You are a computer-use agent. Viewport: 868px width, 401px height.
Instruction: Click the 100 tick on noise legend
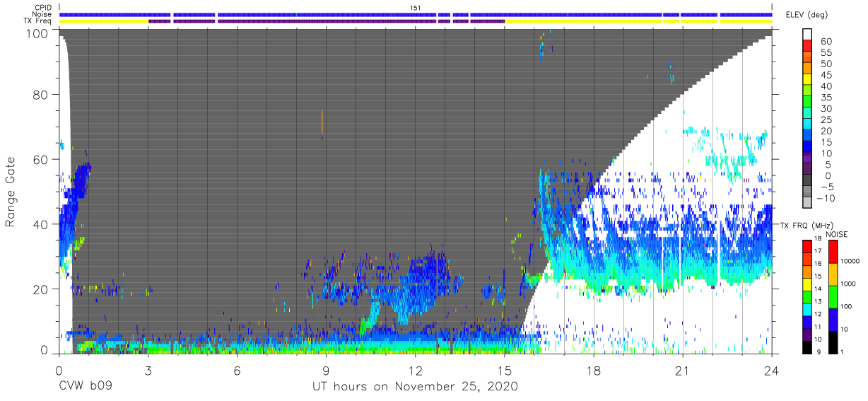click(x=848, y=306)
